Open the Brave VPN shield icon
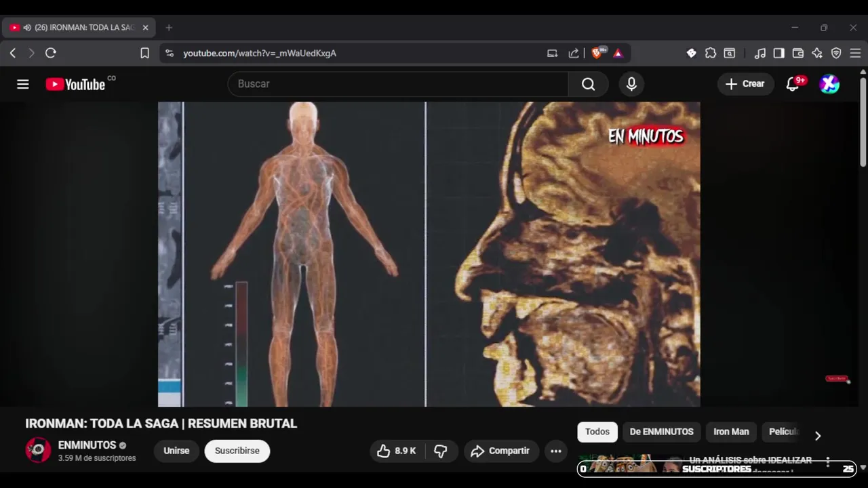Image resolution: width=868 pixels, height=488 pixels. coord(836,53)
